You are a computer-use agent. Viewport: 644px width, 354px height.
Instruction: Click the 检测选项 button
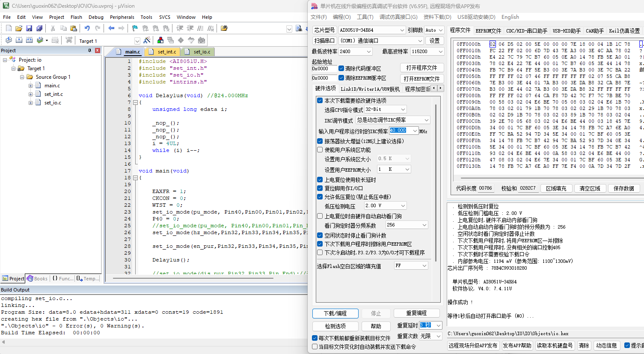pyautogui.click(x=335, y=326)
